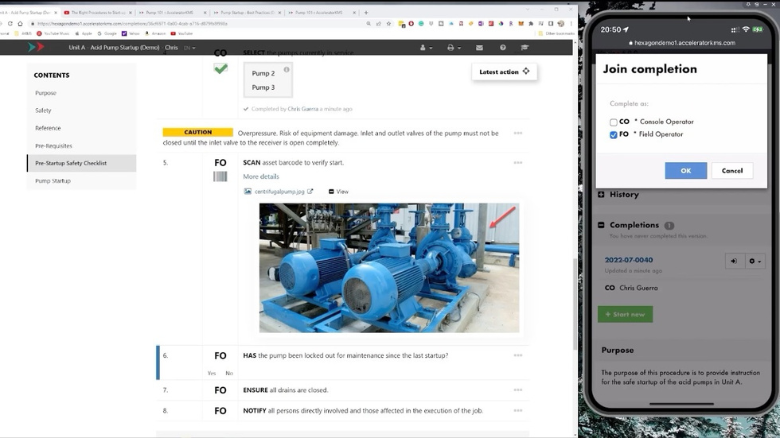
Task: Close the YouTube Right Procedures tab
Action: (x=130, y=12)
